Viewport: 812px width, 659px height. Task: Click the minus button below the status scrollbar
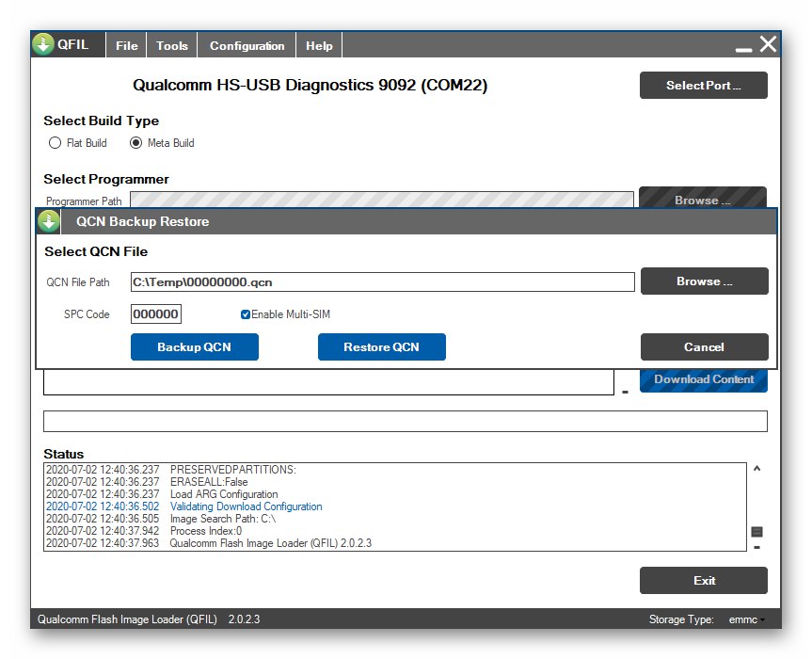click(756, 547)
